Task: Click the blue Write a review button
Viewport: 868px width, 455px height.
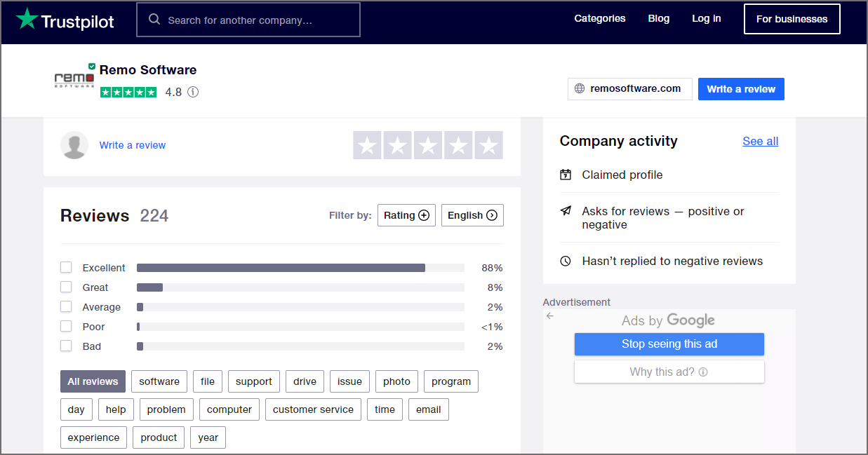Action: 741,89
